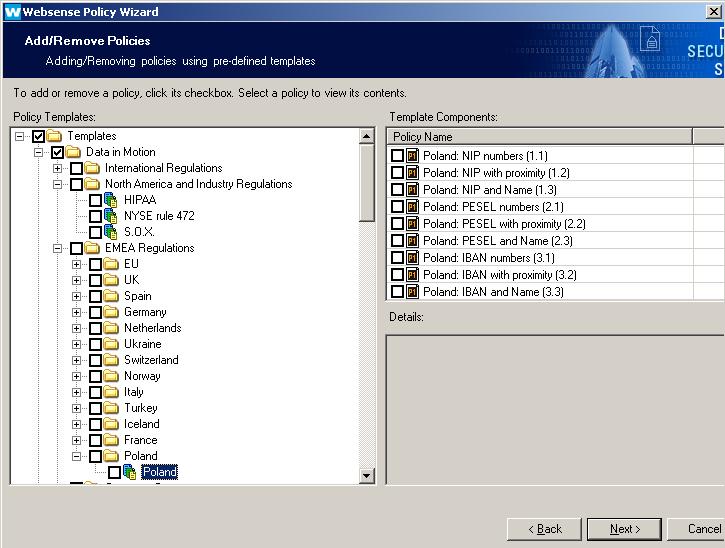Screen dimensions: 725x548
Task: Check Poland: NIP numbers (1.1) checkbox
Action: [x=397, y=155]
